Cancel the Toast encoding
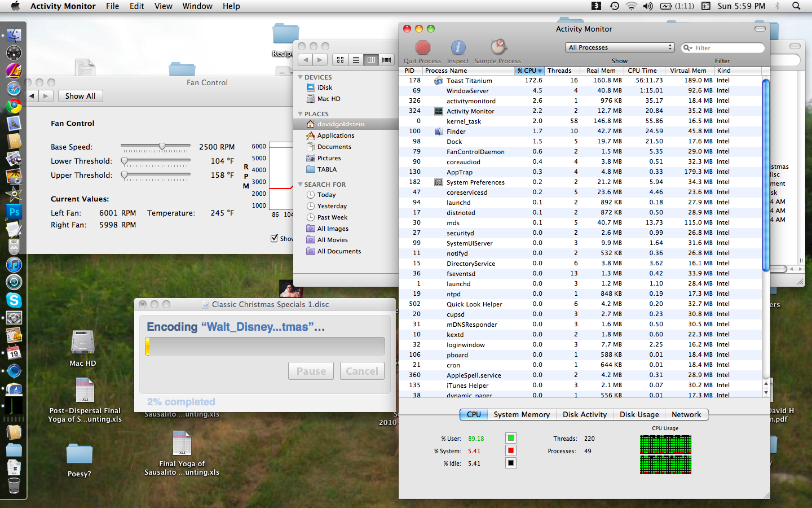 [x=362, y=371]
